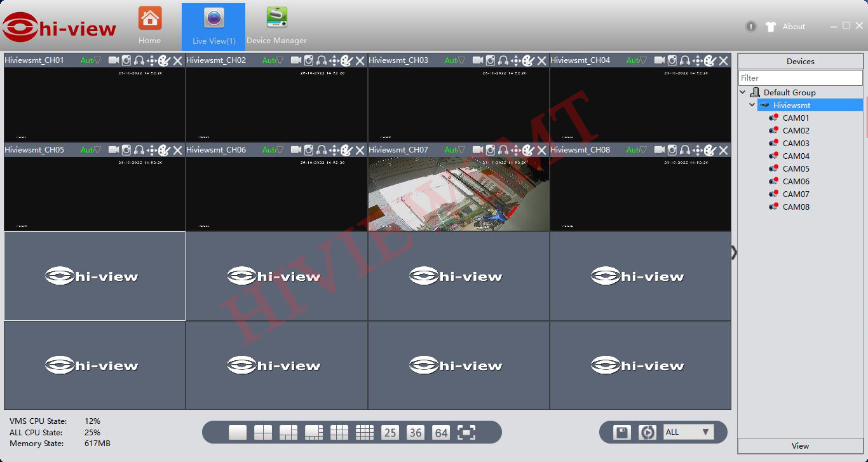Open color adjustment palette for Hiviewsmt_CH07

click(x=529, y=150)
